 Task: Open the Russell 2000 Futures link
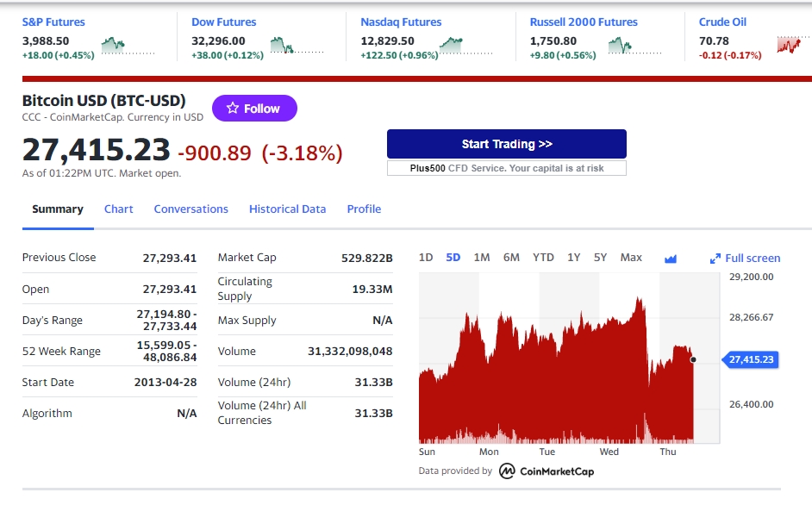584,22
